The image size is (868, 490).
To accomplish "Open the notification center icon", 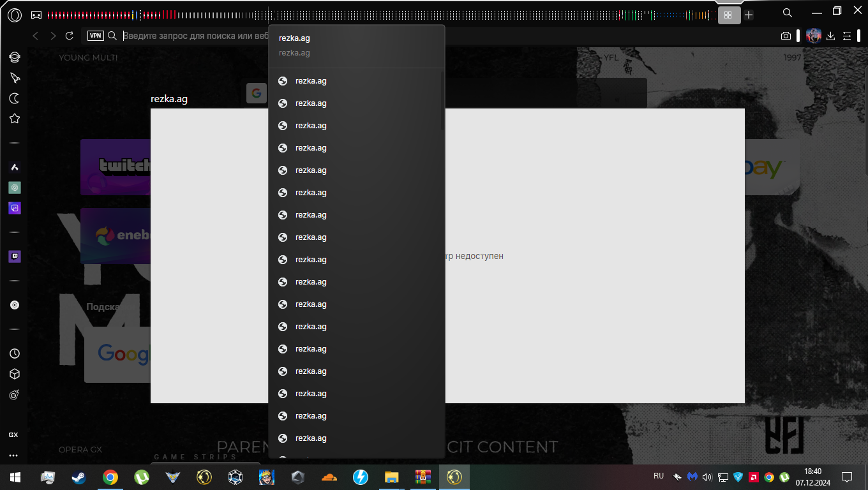I will click(x=847, y=477).
